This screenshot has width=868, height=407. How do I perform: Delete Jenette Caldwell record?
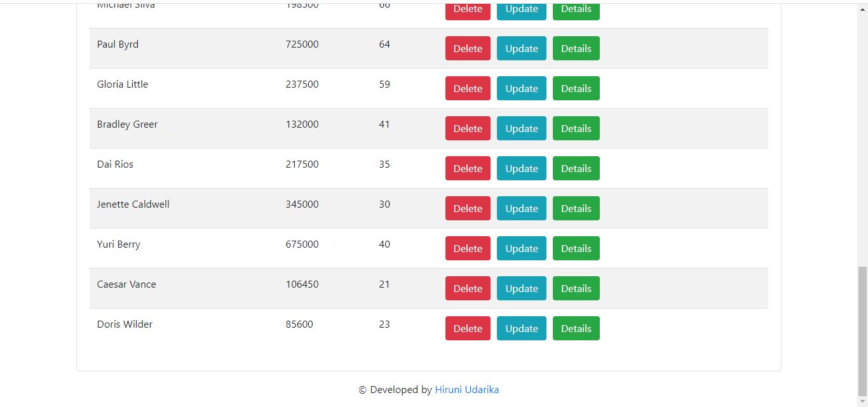coord(468,208)
